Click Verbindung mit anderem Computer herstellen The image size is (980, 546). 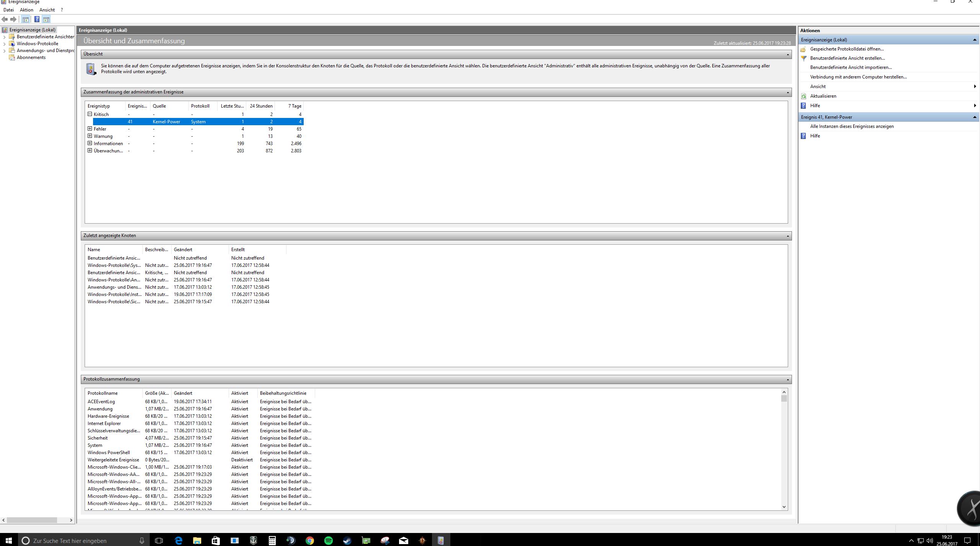click(x=858, y=77)
